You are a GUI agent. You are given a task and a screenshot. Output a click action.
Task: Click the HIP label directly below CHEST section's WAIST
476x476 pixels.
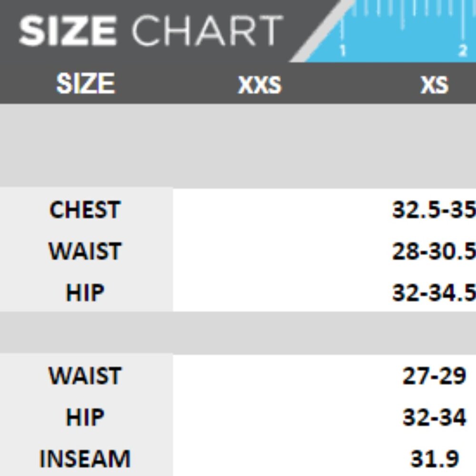click(85, 293)
